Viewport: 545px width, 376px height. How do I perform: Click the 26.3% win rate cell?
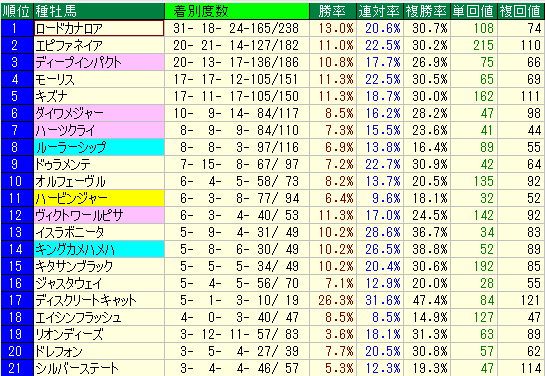pyautogui.click(x=333, y=301)
